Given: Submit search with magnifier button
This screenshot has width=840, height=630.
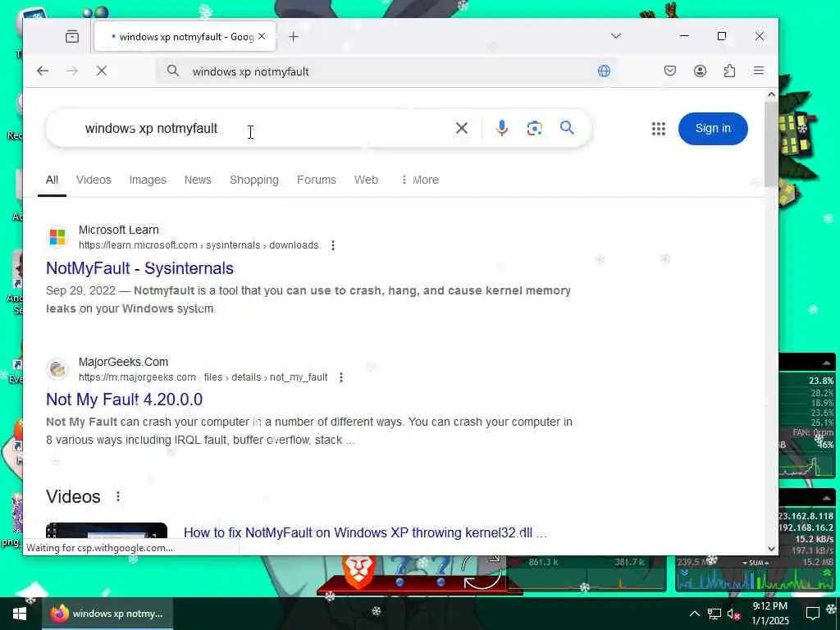Looking at the screenshot, I should 568,127.
